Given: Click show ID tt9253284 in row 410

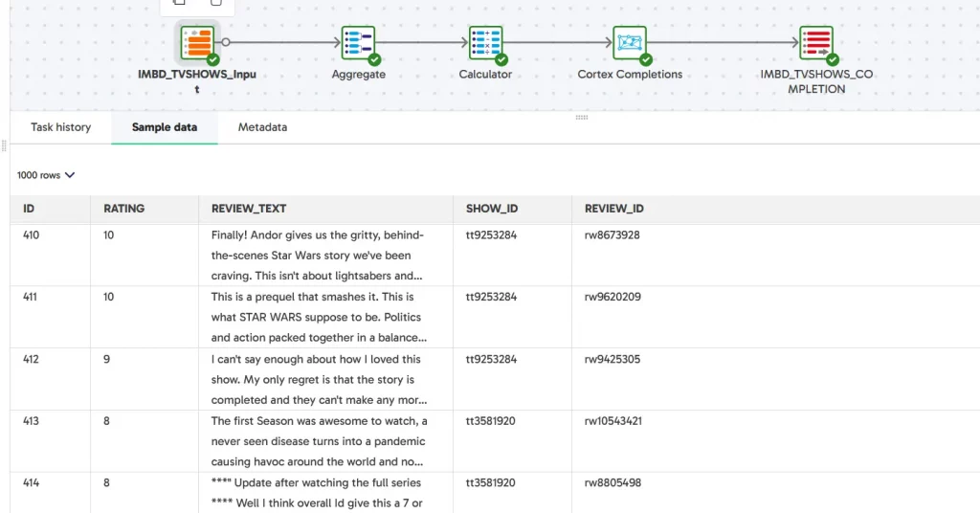Looking at the screenshot, I should click(x=491, y=234).
